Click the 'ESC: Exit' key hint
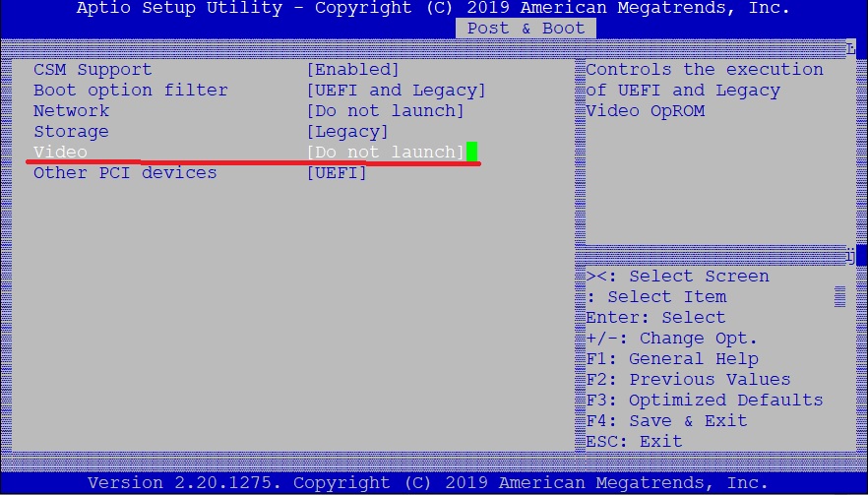The image size is (868, 495). 635,441
